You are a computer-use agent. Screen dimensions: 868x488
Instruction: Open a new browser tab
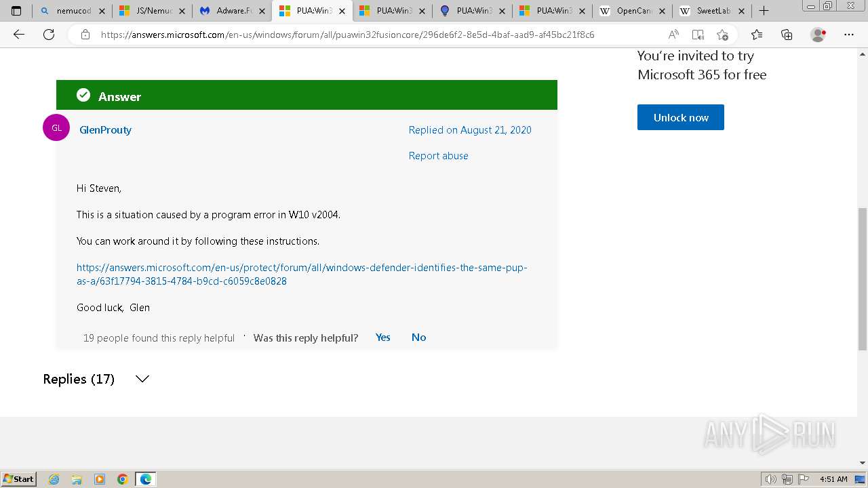click(x=764, y=11)
